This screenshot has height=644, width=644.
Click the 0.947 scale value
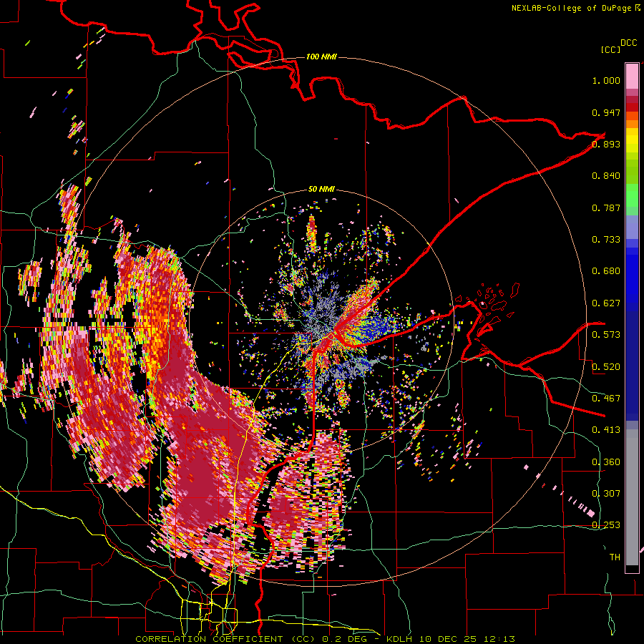coord(606,112)
